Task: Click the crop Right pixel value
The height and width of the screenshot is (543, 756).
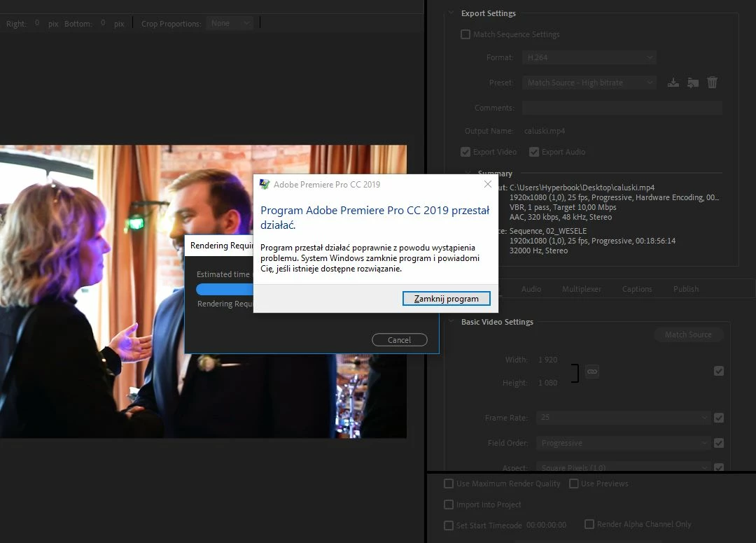Action: click(x=37, y=22)
